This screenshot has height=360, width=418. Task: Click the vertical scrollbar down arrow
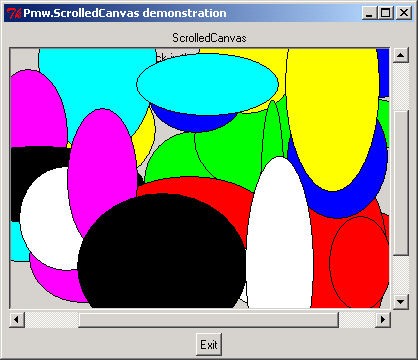pos(401,302)
